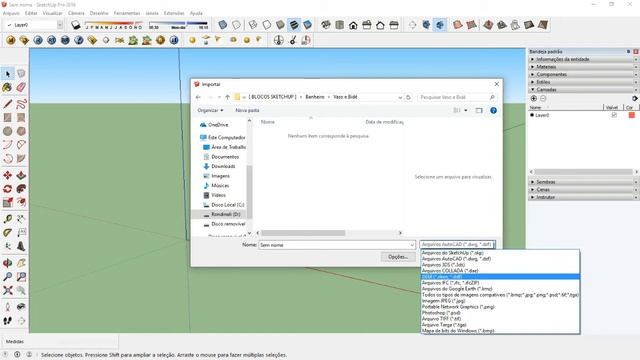Screen dimensions: 640x360
Task: Choose the Eraser tool
Action: pyautogui.click(x=21, y=87)
